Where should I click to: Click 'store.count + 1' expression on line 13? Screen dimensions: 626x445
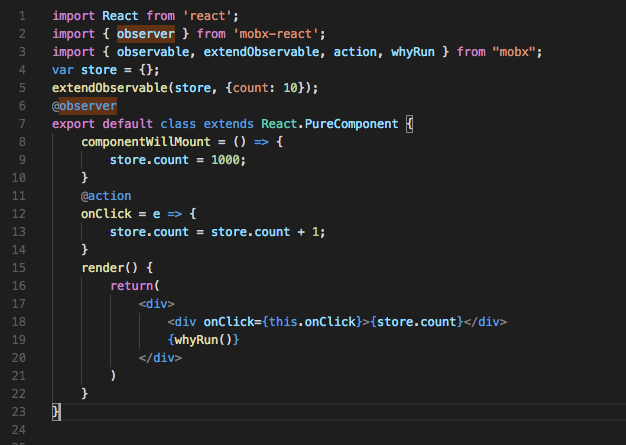pyautogui.click(x=265, y=232)
